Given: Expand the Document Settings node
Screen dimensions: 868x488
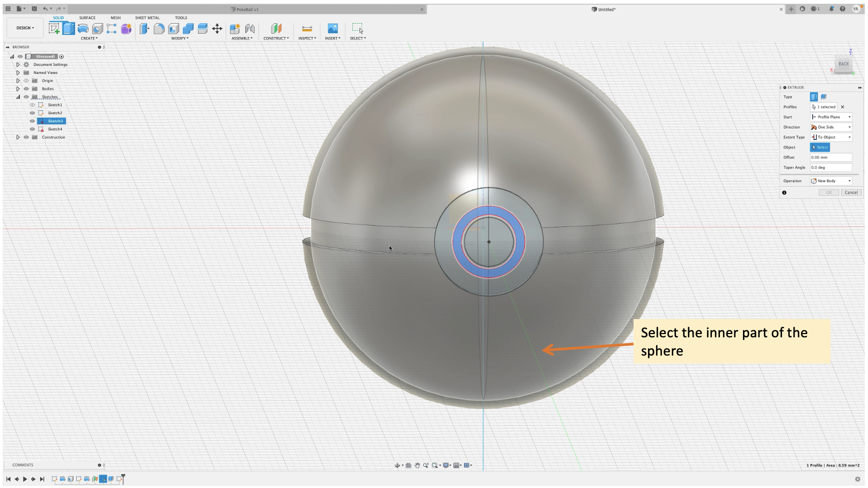Looking at the screenshot, I should click(18, 65).
